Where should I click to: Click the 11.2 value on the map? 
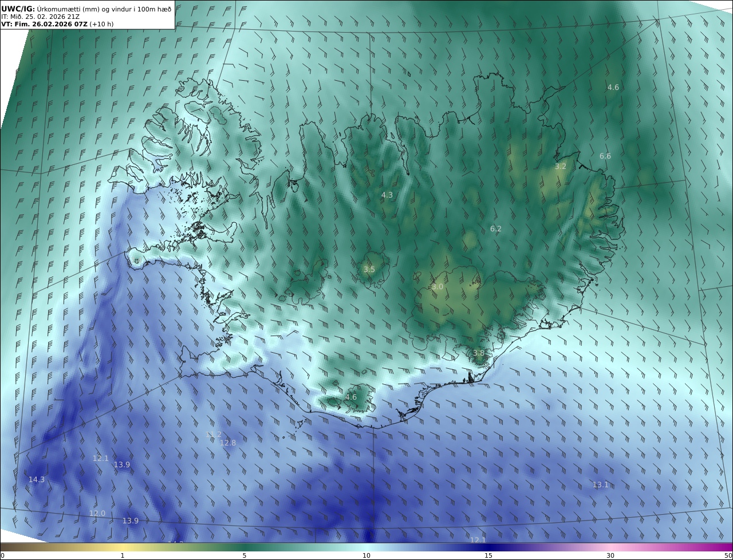coord(214,435)
